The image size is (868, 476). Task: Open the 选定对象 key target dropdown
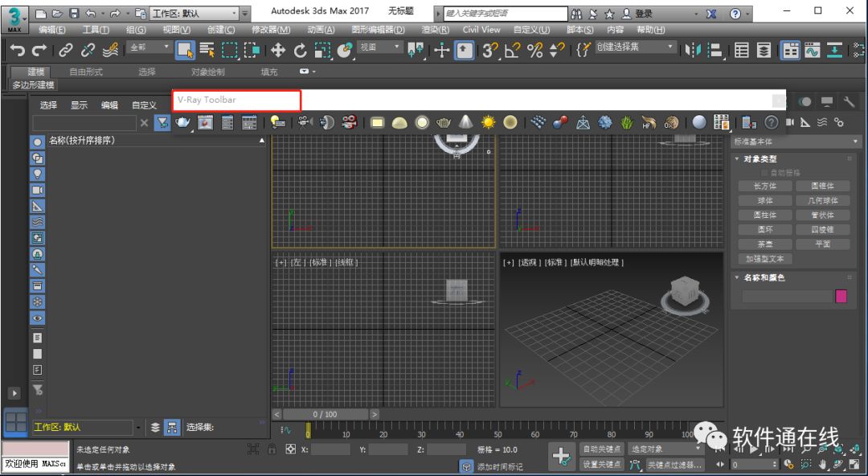[665, 449]
